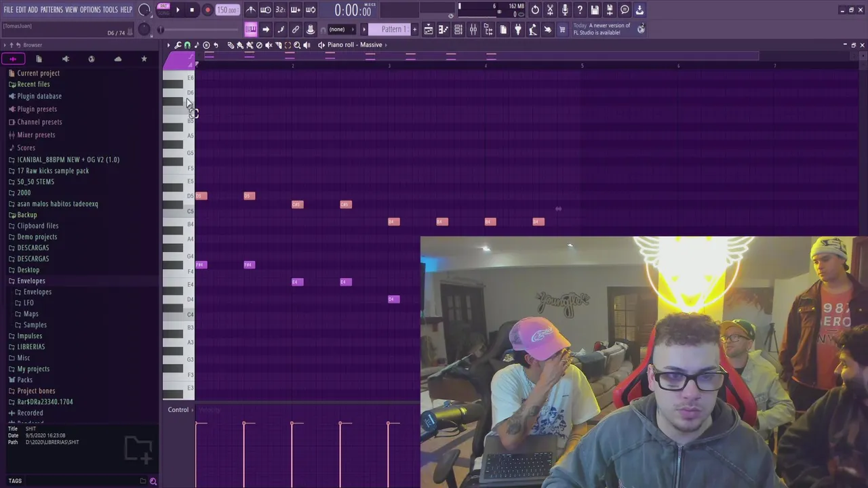The image size is (868, 488).
Task: Open the Playlist window from toolbar
Action: (x=429, y=30)
